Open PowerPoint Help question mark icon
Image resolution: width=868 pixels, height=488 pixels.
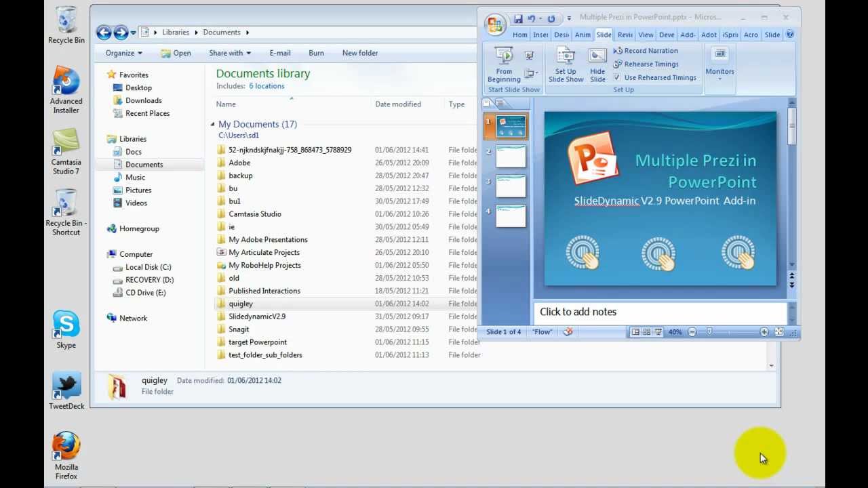(790, 35)
